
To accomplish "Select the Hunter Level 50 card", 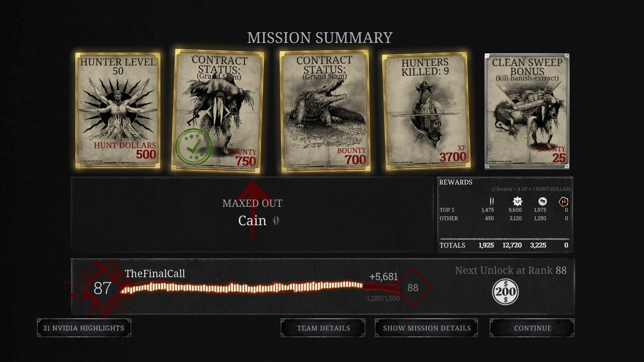I will tap(118, 111).
